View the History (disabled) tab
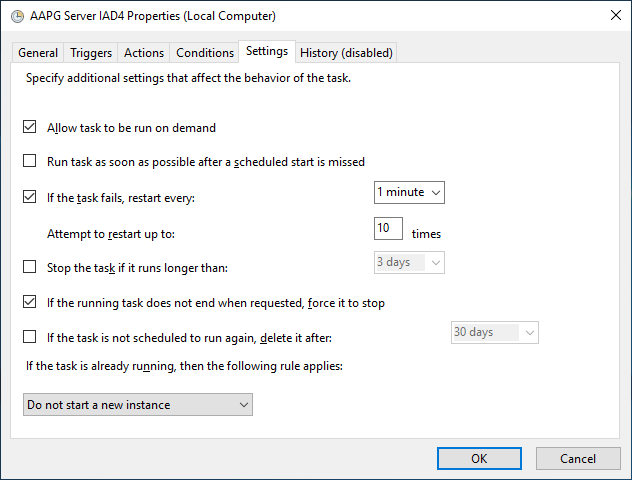The width and height of the screenshot is (632, 480). click(346, 53)
